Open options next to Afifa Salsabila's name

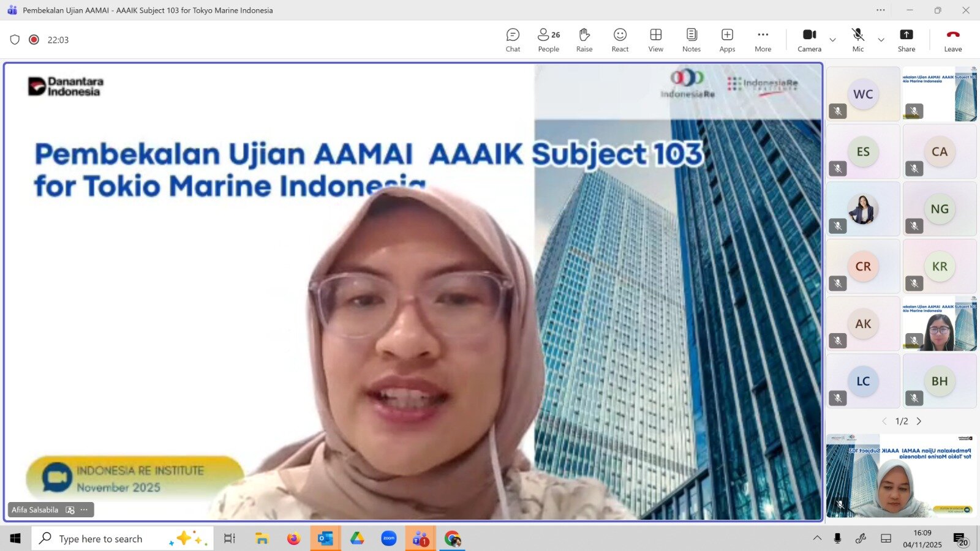click(x=85, y=510)
